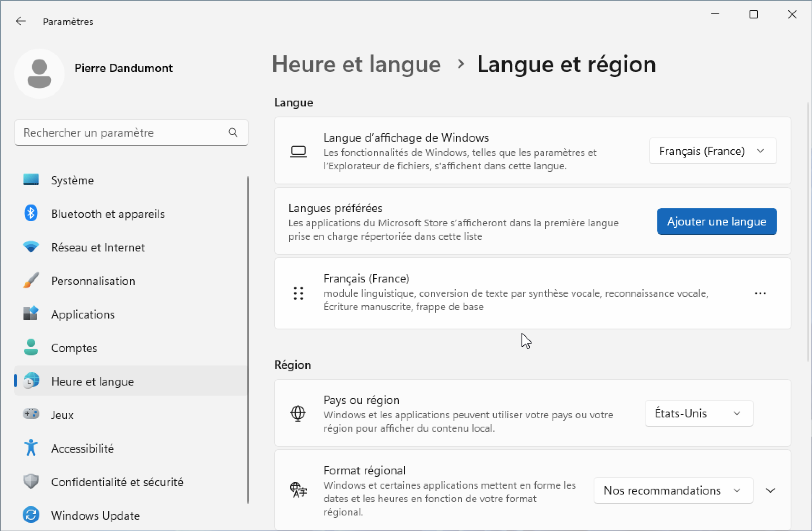Click the Applications icon in sidebar
The image size is (812, 531).
coord(31,314)
